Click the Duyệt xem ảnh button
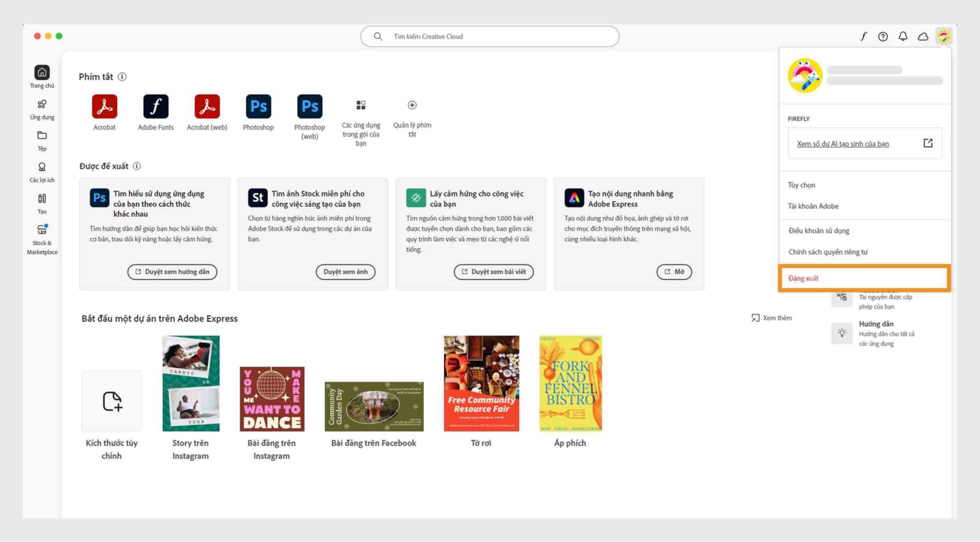This screenshot has width=980, height=542. tap(346, 272)
